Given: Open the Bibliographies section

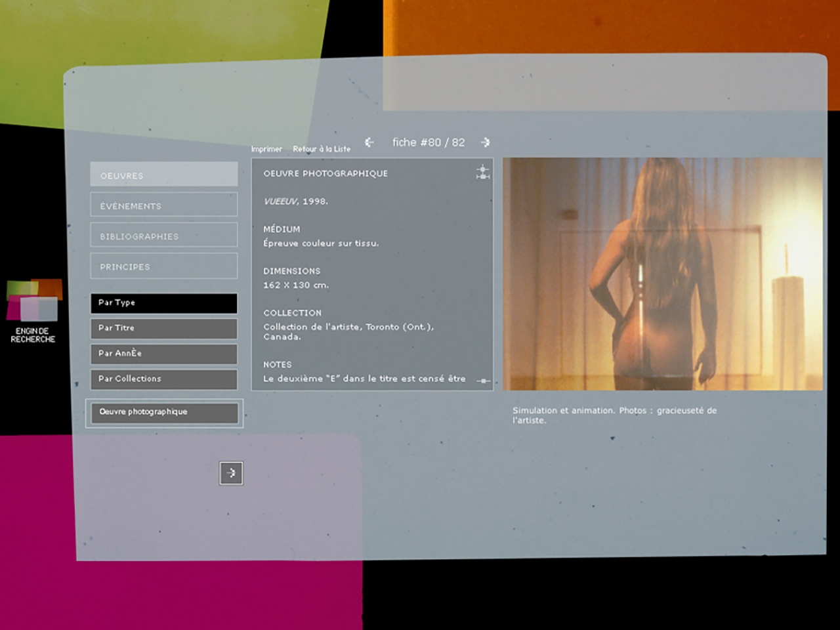Looking at the screenshot, I should point(164,236).
